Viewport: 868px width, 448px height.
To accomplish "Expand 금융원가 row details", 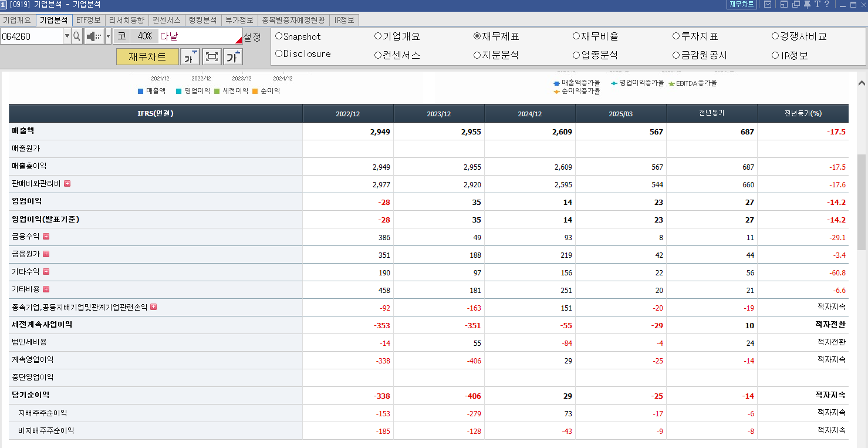I will coord(46,254).
